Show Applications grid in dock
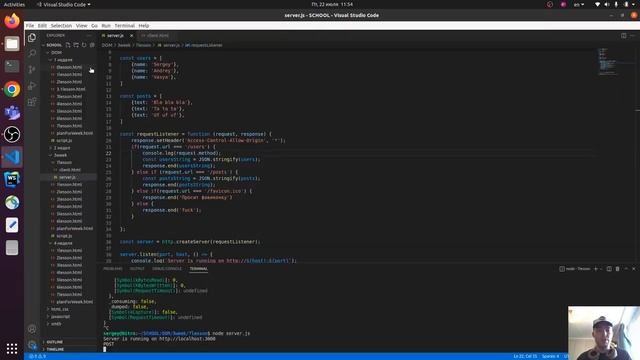This screenshot has height=360, width=640. coord(12,348)
